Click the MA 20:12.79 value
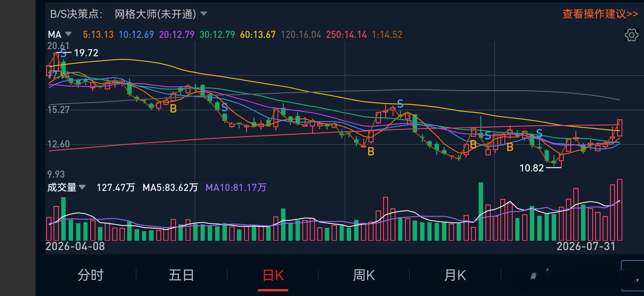The width and height of the screenshot is (644, 296). (x=177, y=35)
